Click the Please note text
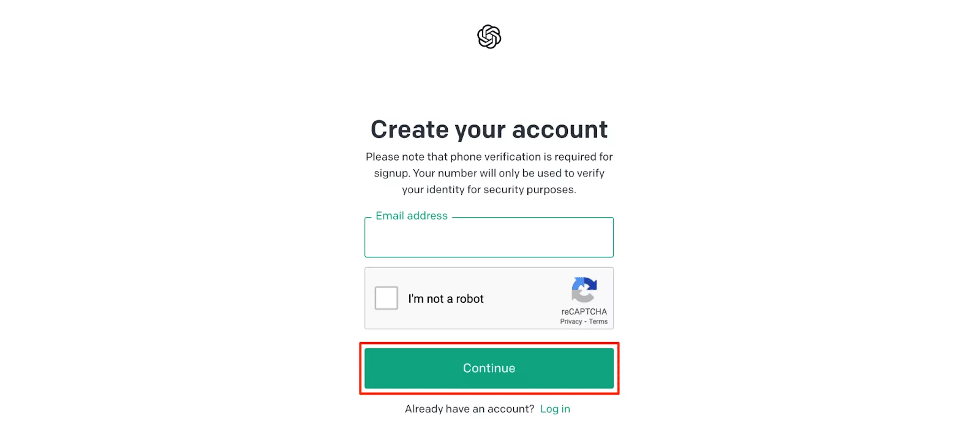This screenshot has height=423, width=980. [x=392, y=157]
